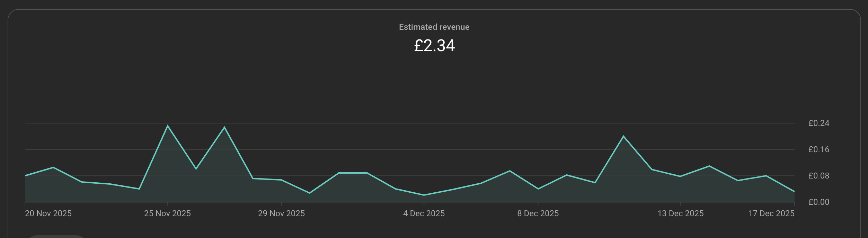Select the second chart peak after 25 Nov
Screen dimensions: 868x238
click(224, 127)
